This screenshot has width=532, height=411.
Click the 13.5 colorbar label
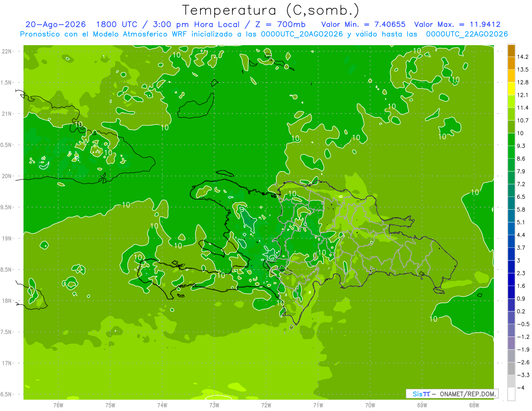click(523, 70)
